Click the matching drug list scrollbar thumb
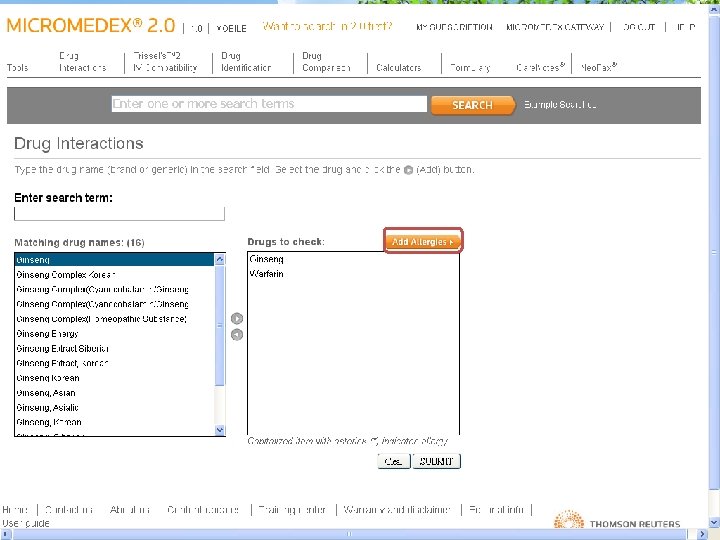The height and width of the screenshot is (540, 720). tap(219, 325)
